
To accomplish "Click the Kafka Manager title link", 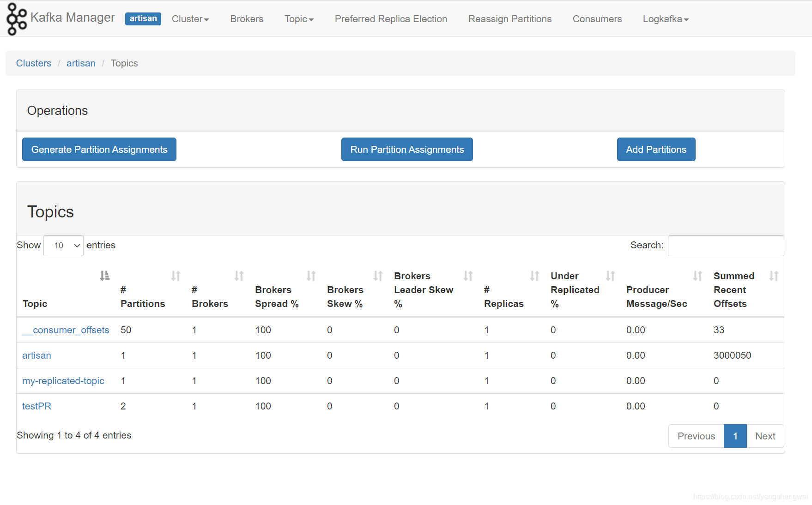I will [x=73, y=18].
